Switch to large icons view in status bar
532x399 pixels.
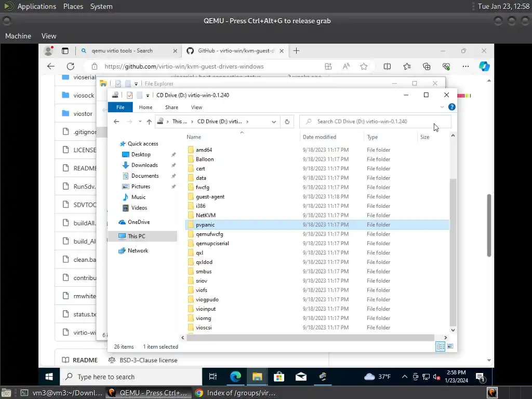[x=450, y=347]
